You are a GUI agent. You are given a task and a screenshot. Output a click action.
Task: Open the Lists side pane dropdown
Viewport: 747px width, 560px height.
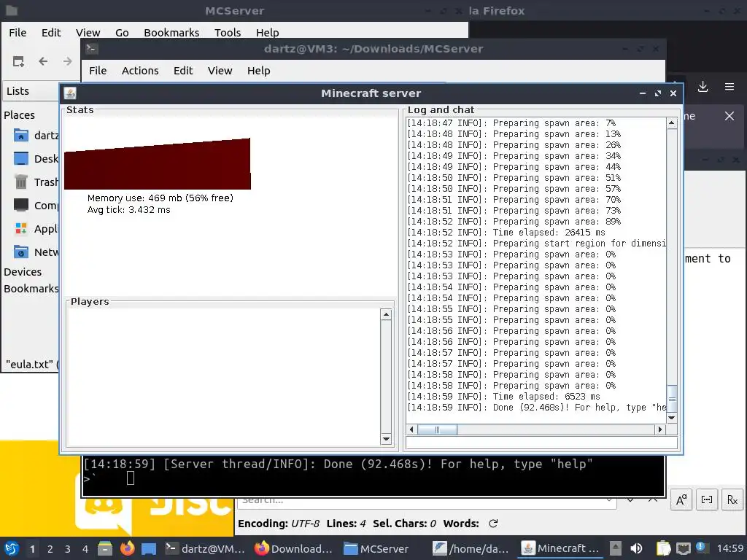point(31,91)
